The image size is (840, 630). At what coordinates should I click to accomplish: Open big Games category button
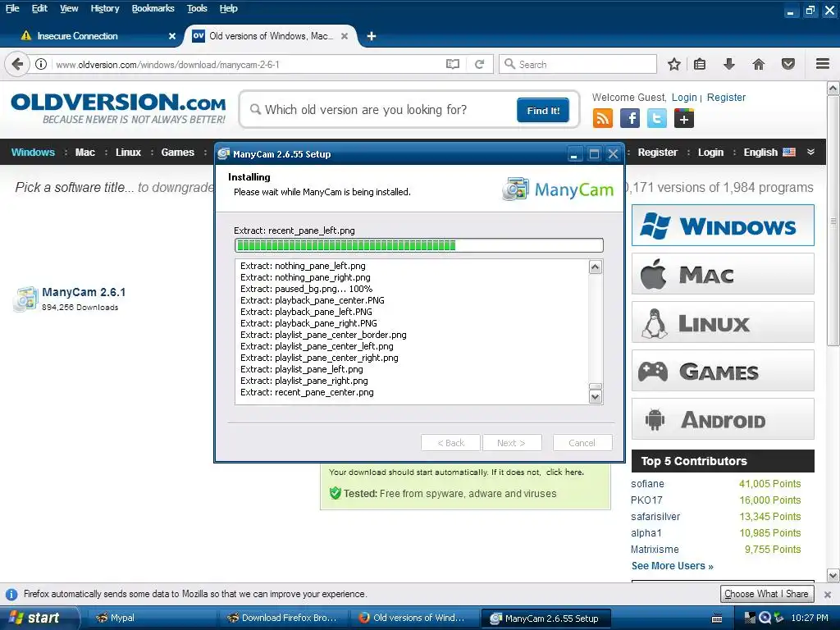[x=723, y=370]
